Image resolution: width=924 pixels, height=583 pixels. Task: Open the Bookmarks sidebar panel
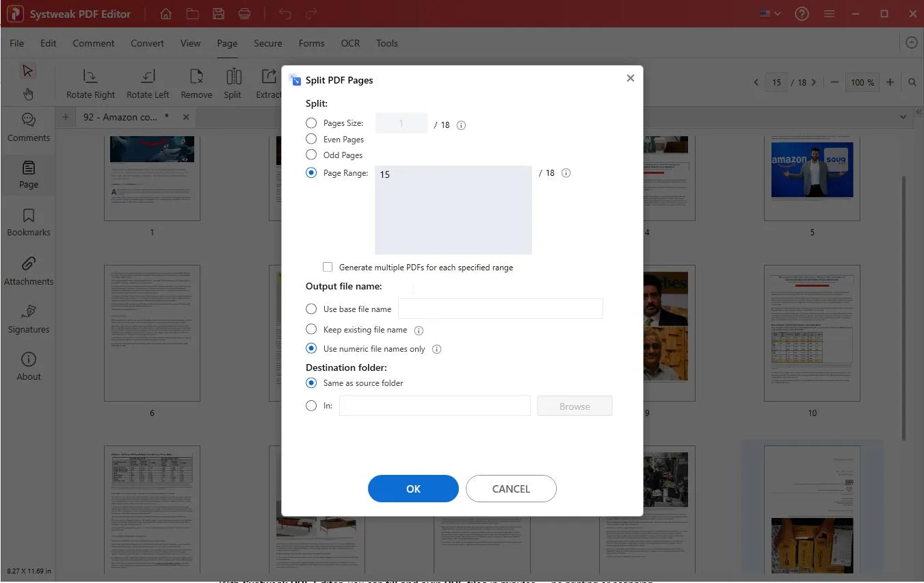pyautogui.click(x=29, y=222)
